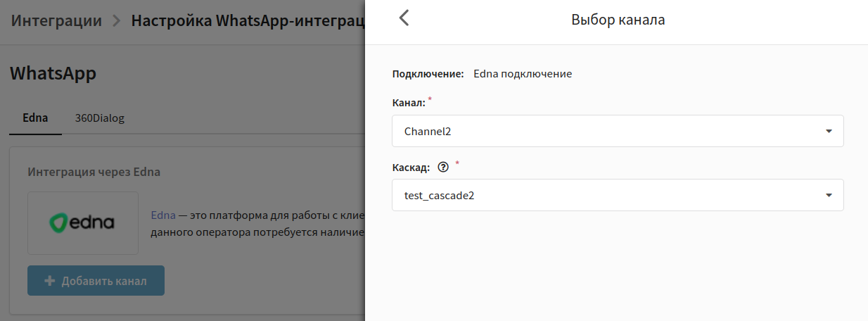
Task: Open the Интеграции breadcrumb link
Action: 57,20
